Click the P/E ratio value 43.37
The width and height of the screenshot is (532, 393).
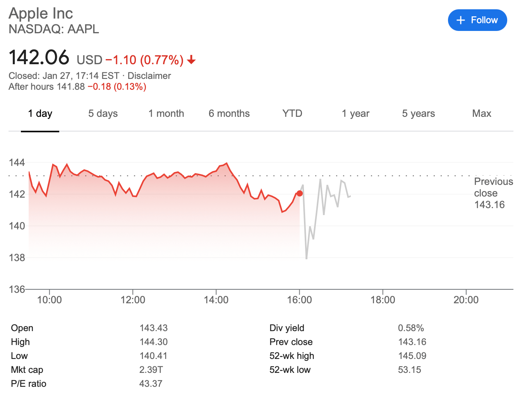[x=151, y=384]
